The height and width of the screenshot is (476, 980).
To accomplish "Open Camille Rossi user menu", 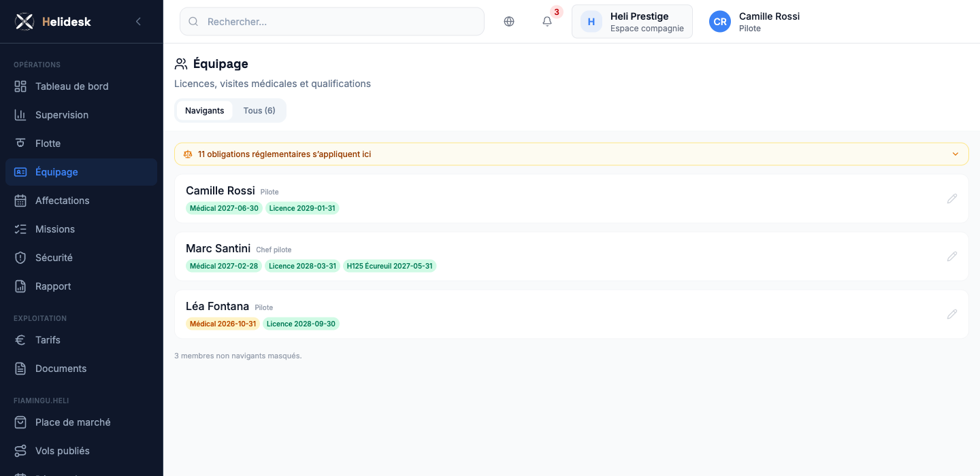I will tap(755, 22).
